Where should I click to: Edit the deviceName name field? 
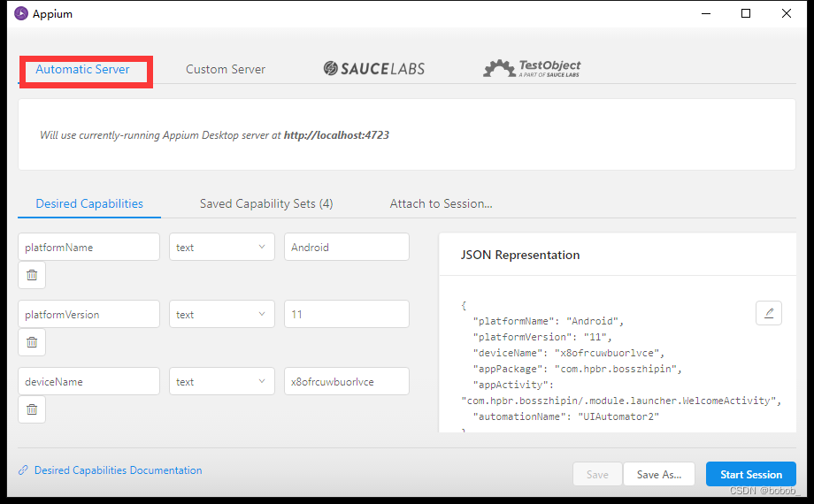[88, 381]
